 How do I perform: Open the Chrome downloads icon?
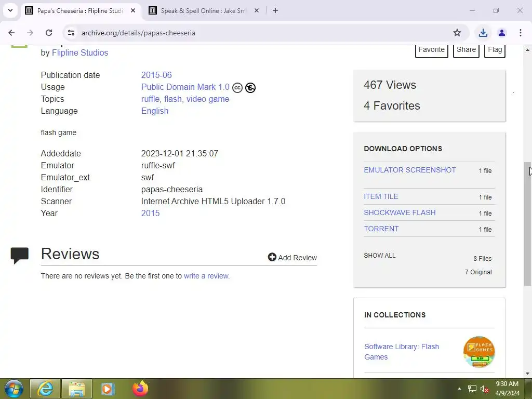[483, 33]
